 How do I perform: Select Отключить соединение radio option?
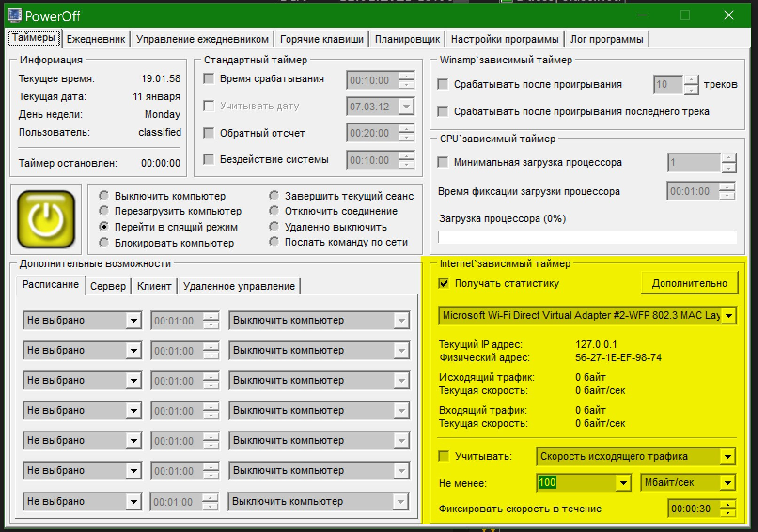[x=274, y=211]
